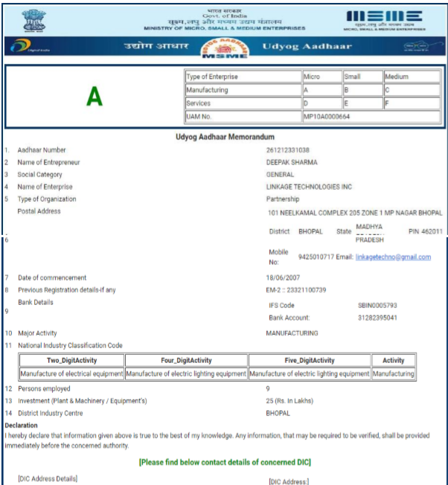This screenshot has height=485, width=448.
Task: Click the Activity column header
Action: tap(393, 360)
